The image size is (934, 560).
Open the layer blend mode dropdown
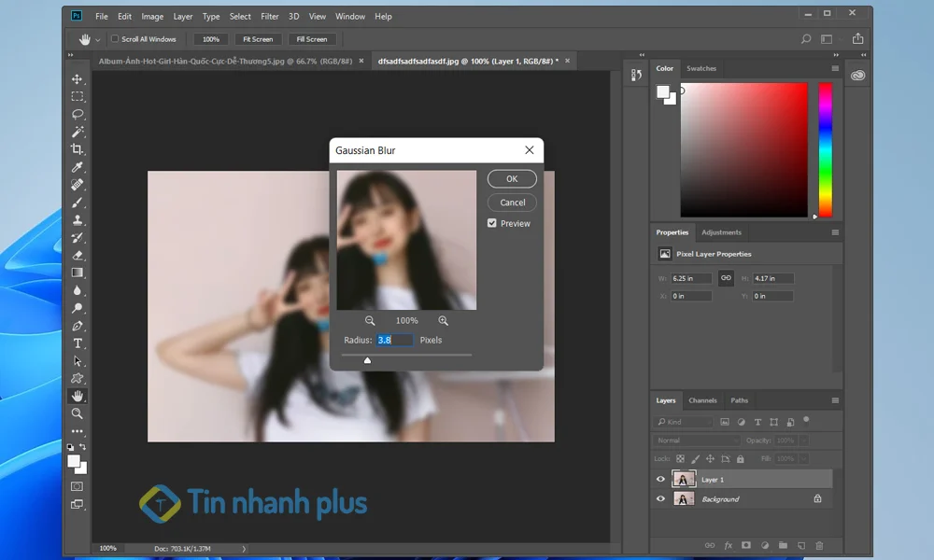pyautogui.click(x=696, y=441)
